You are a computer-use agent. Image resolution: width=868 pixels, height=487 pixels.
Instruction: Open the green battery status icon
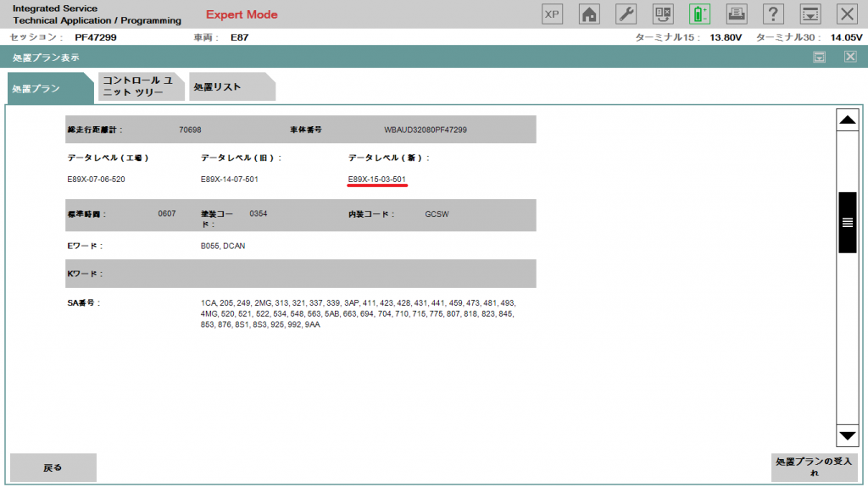[x=699, y=14]
